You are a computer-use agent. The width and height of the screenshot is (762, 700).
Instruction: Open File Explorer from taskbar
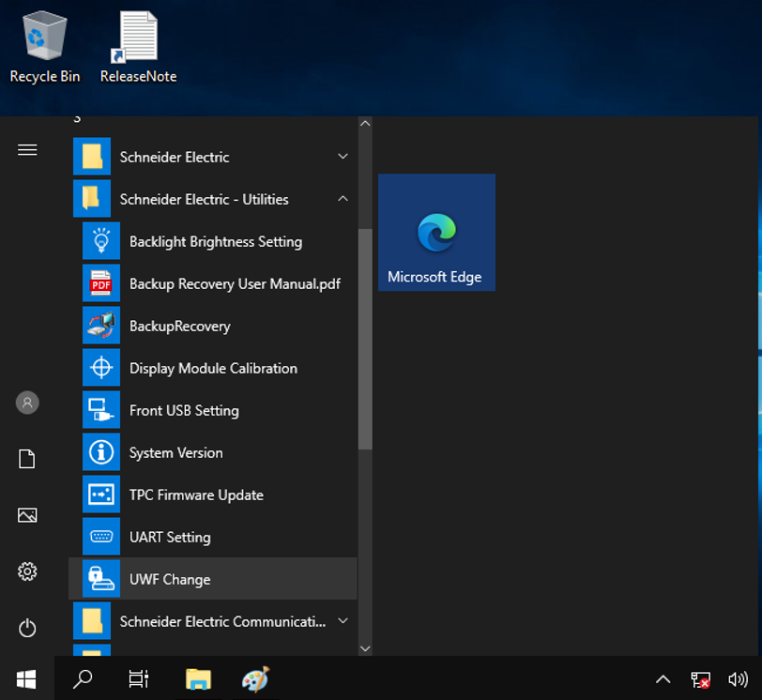coord(198,679)
